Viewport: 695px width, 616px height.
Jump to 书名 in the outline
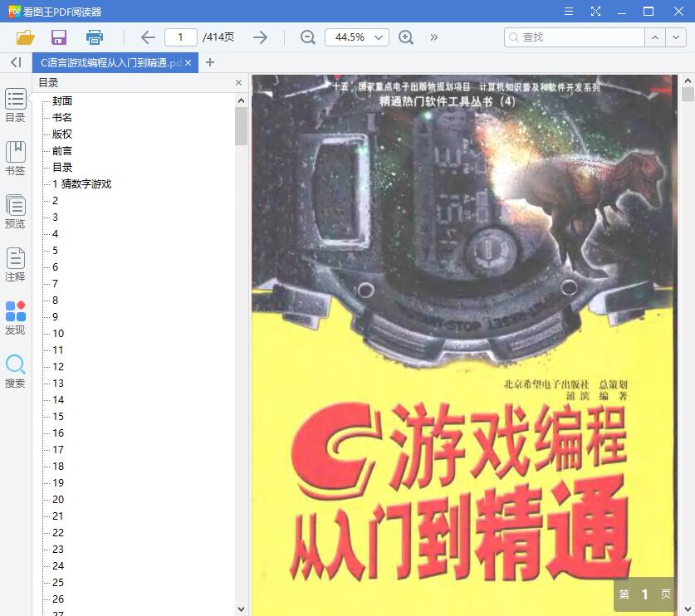pos(62,117)
